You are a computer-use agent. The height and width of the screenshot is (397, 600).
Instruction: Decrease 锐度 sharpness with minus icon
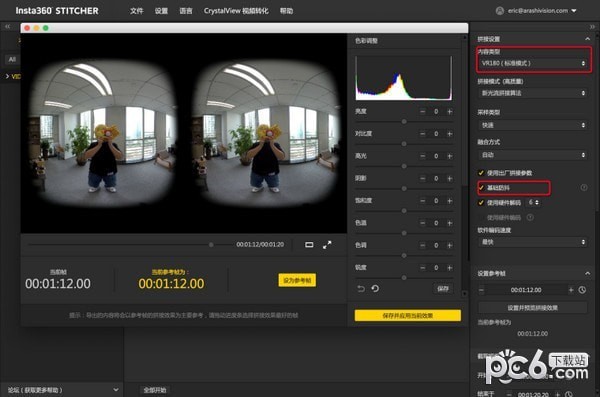422,268
